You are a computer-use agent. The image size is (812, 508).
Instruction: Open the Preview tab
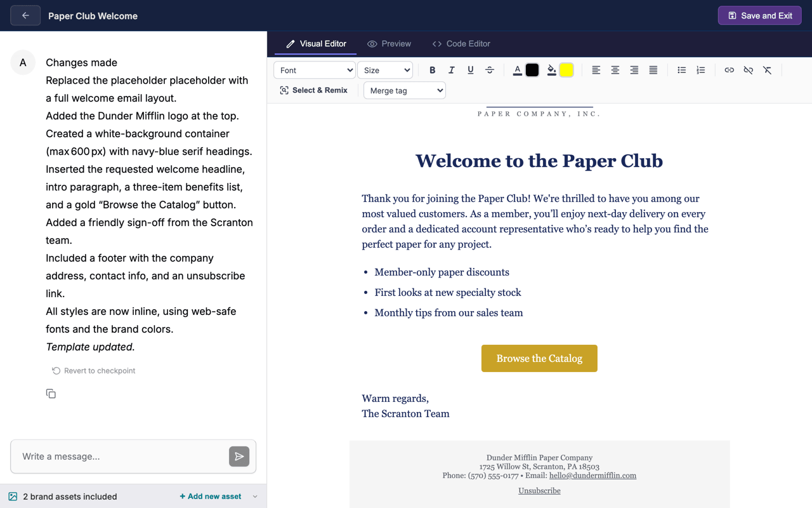click(389, 44)
